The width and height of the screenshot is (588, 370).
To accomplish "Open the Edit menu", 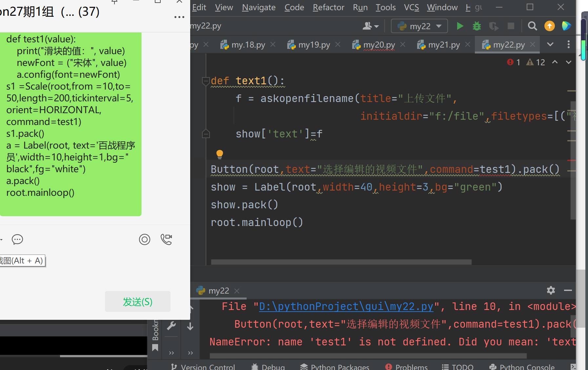I will 199,7.
